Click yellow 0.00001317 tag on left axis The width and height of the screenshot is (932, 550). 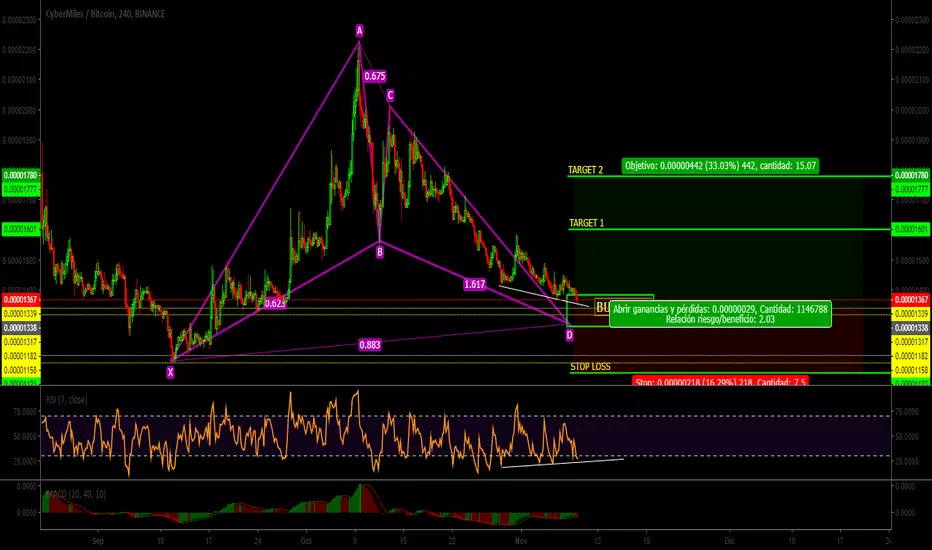(21, 342)
